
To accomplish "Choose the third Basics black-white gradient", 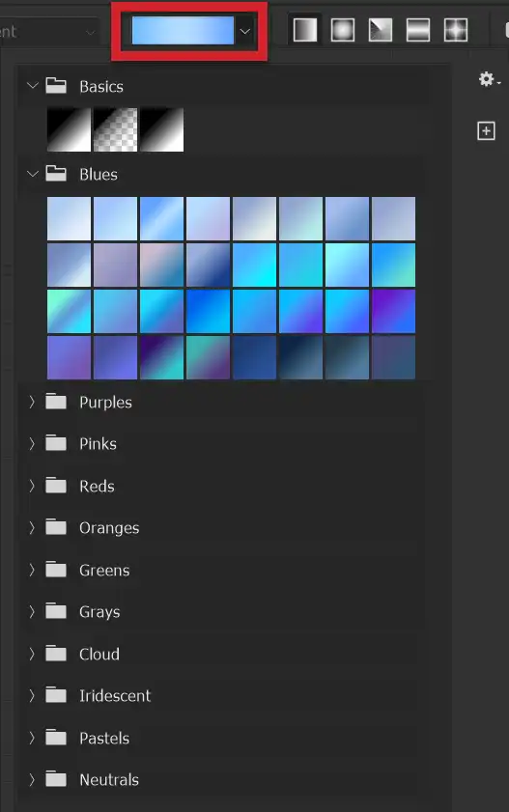I will pyautogui.click(x=161, y=129).
